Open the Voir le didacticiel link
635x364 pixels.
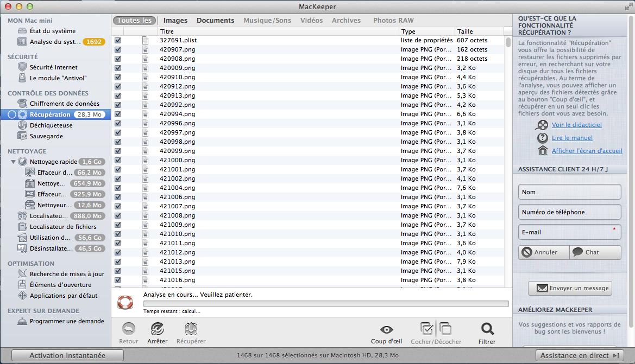[x=577, y=125]
